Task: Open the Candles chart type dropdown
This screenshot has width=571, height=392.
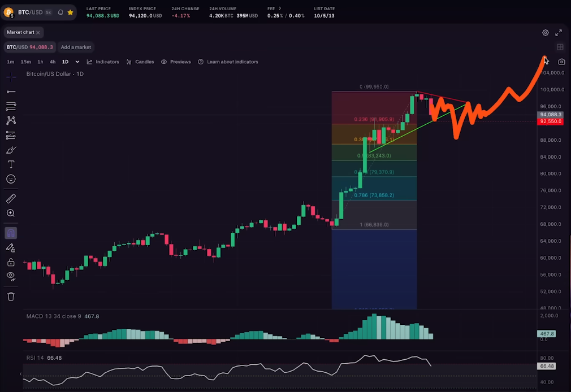Action: click(140, 62)
